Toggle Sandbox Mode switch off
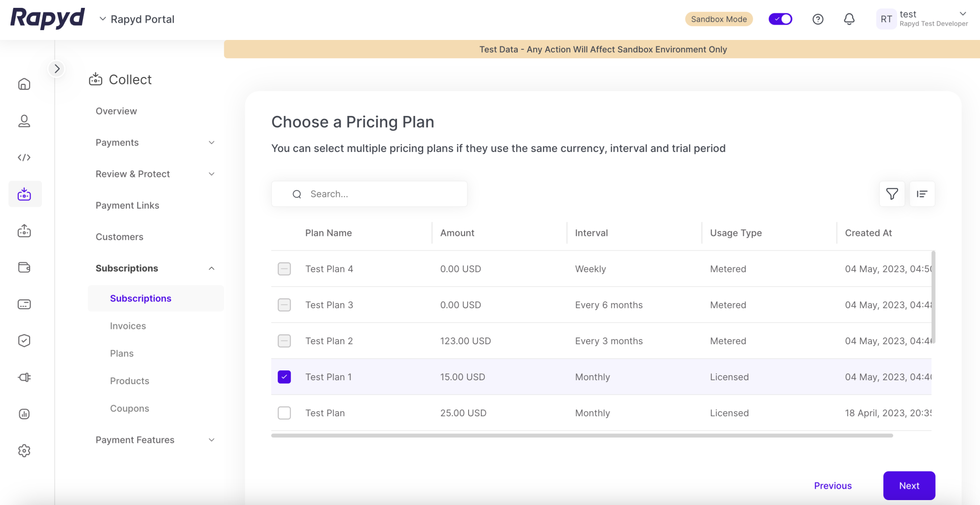Image resolution: width=980 pixels, height=505 pixels. [780, 19]
